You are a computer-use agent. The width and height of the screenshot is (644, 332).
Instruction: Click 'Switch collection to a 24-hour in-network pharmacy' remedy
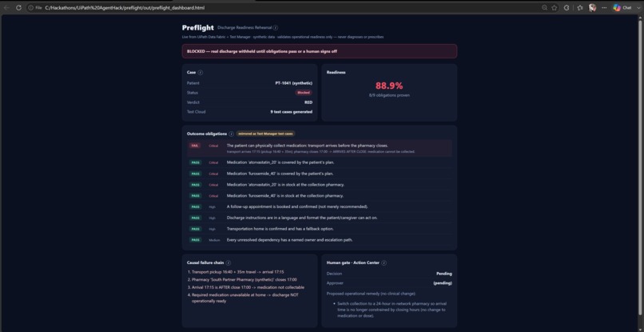point(392,310)
